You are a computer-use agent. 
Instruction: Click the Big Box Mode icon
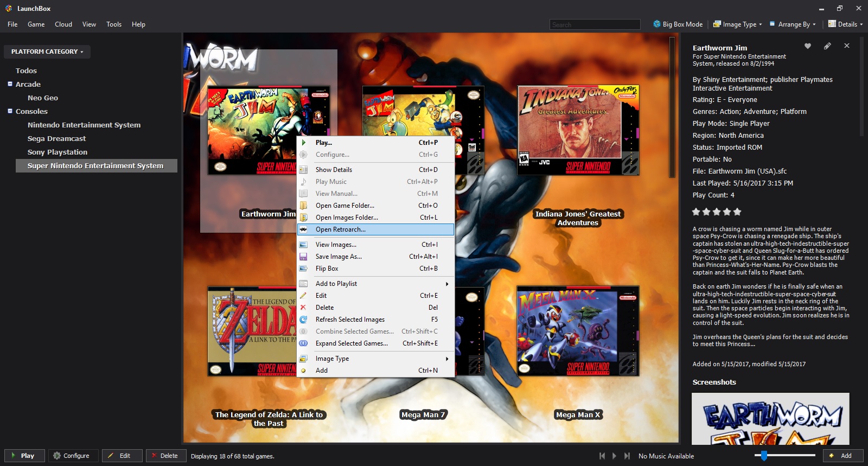click(x=657, y=24)
